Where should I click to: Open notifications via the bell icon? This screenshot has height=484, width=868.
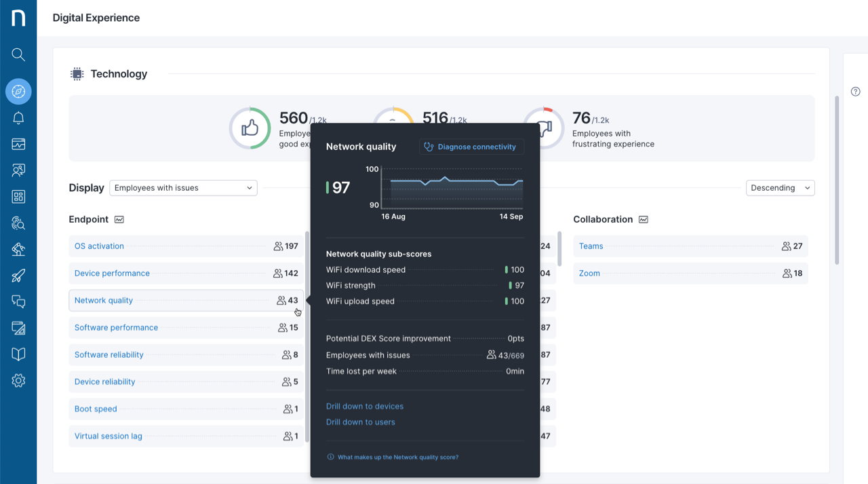18,117
